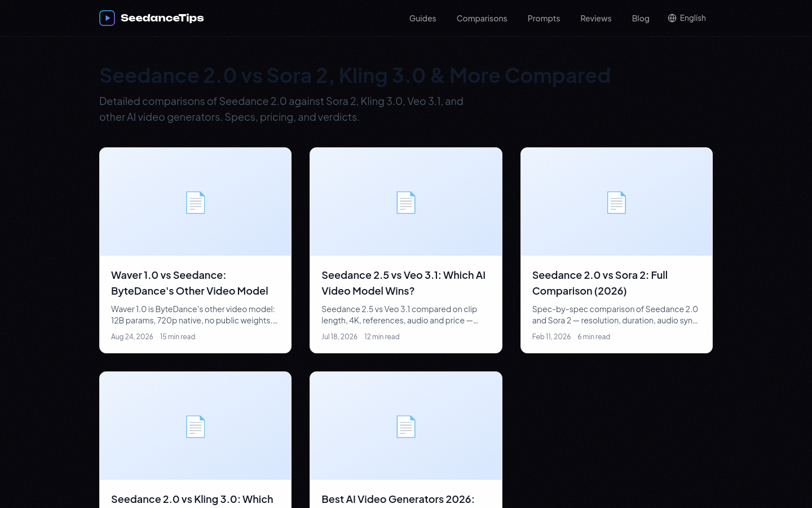Click document icon on Seedance vs Kling 3.0 card
The height and width of the screenshot is (508, 812).
[196, 427]
